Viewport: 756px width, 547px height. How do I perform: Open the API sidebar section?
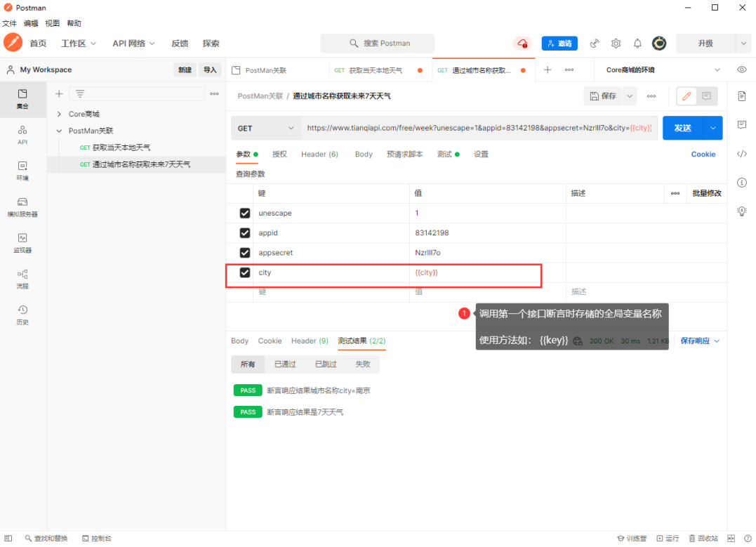pyautogui.click(x=22, y=135)
